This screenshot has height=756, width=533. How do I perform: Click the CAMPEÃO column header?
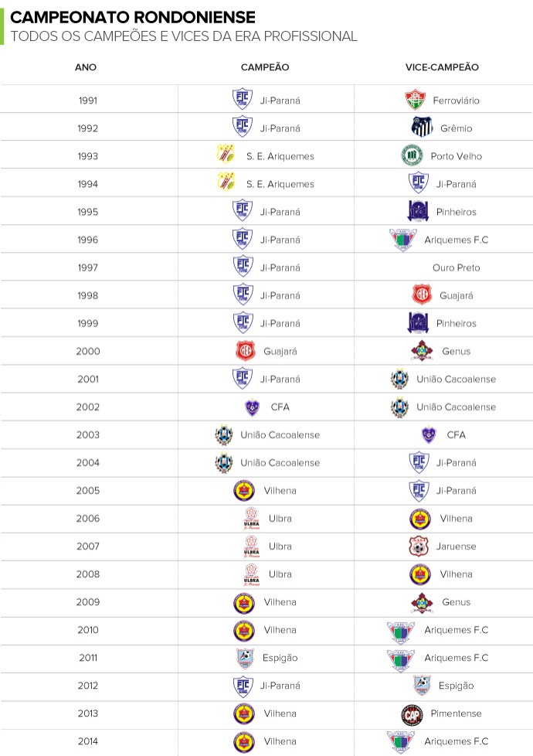point(265,67)
